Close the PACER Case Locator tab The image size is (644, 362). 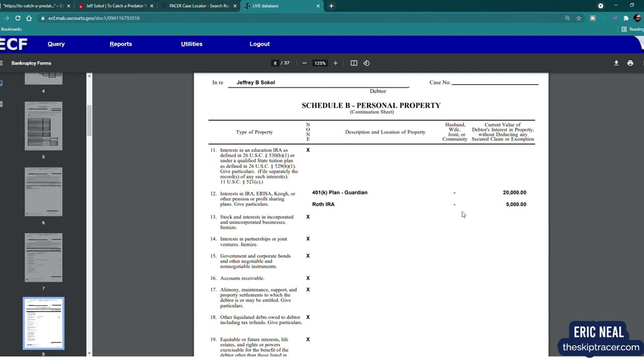pos(235,6)
